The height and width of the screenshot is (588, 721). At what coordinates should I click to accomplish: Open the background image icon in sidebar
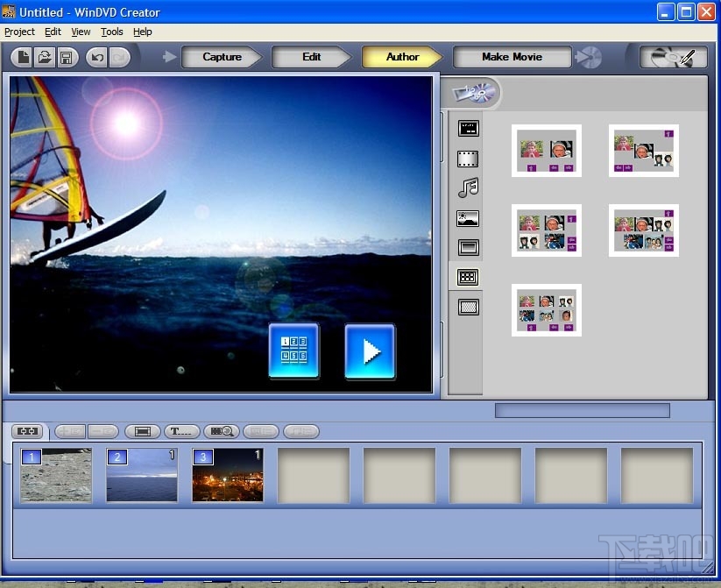pyautogui.click(x=468, y=218)
